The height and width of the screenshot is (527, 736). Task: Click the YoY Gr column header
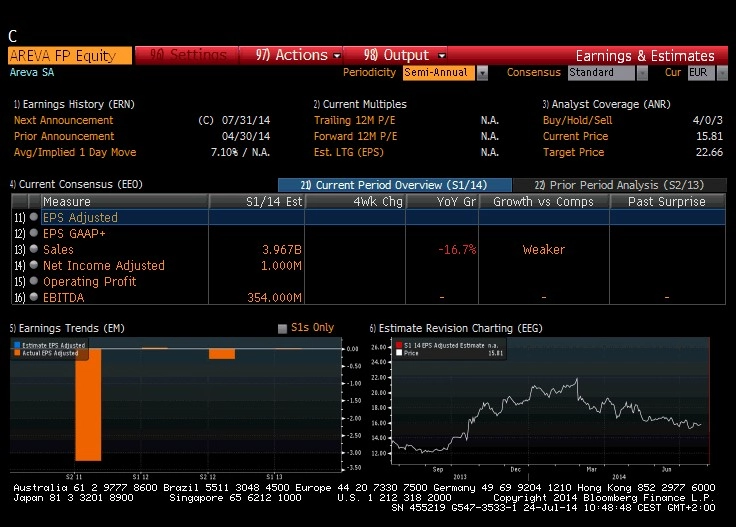[442, 202]
